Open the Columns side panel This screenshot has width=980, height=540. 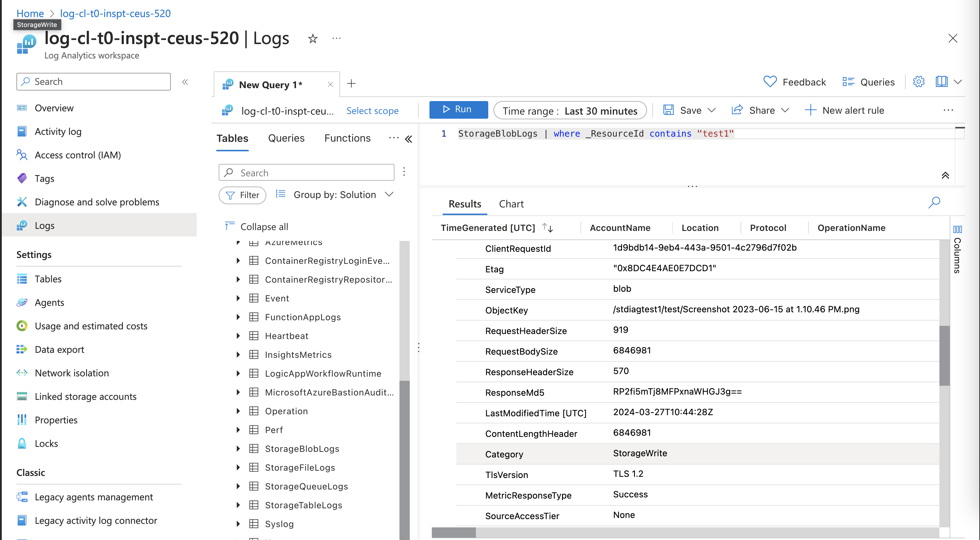[957, 249]
